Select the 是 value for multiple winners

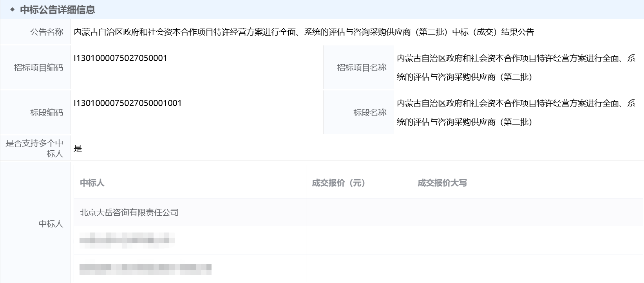click(78, 148)
